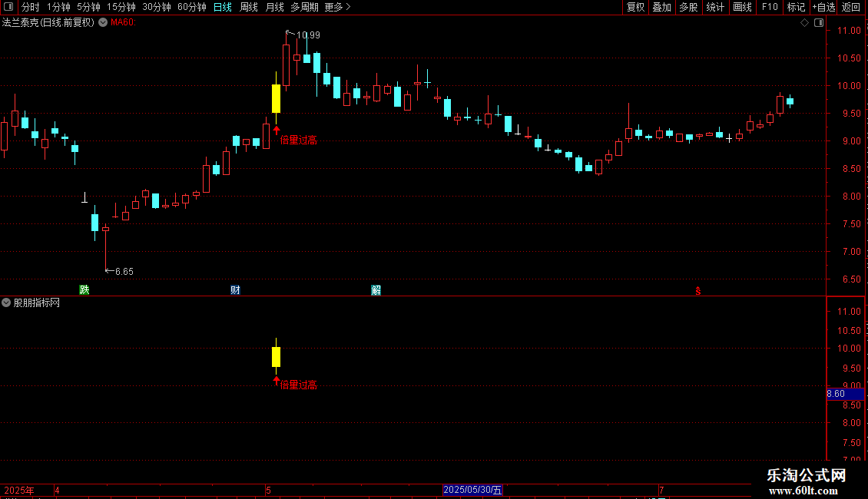Image resolution: width=868 pixels, height=499 pixels.
Task: Click the panel layout icon at top-left
Action: [x=8, y=7]
